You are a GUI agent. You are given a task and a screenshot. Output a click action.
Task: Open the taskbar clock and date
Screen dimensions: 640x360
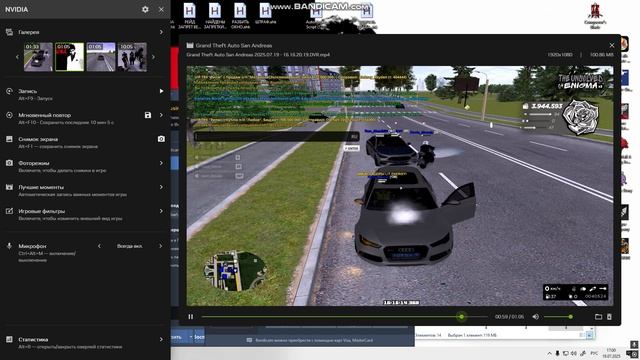pyautogui.click(x=611, y=353)
